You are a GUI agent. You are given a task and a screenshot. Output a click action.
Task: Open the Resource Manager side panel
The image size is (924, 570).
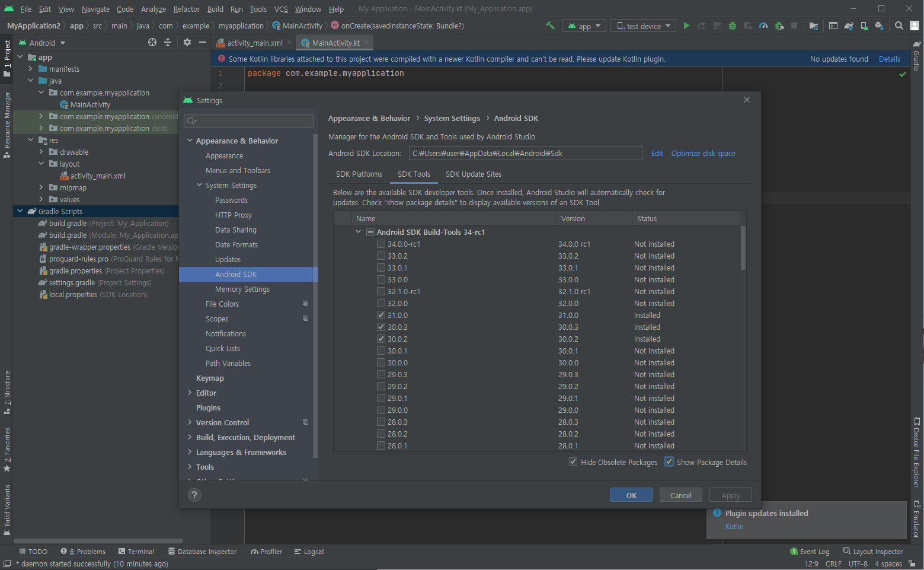(x=7, y=124)
